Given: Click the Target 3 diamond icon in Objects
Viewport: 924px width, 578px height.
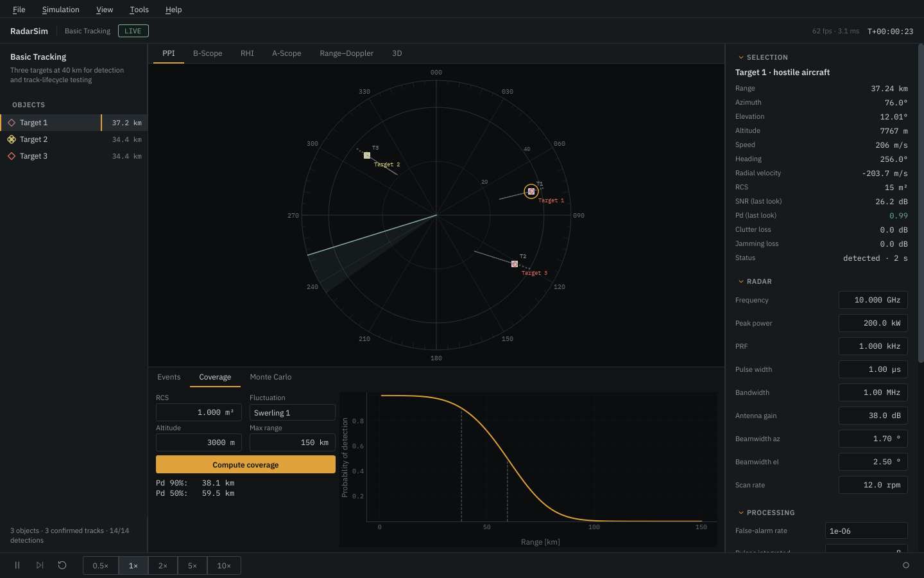Looking at the screenshot, I should (x=12, y=156).
